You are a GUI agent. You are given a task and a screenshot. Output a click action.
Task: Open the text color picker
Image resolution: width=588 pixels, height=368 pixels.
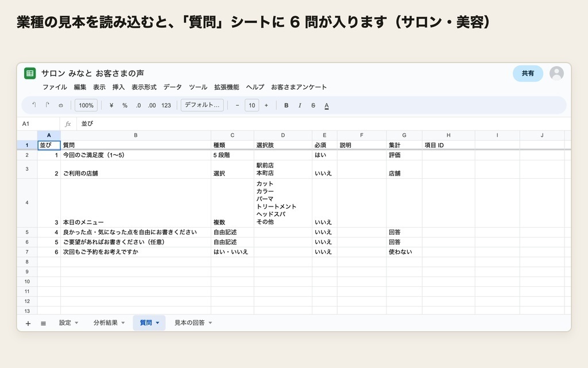327,106
